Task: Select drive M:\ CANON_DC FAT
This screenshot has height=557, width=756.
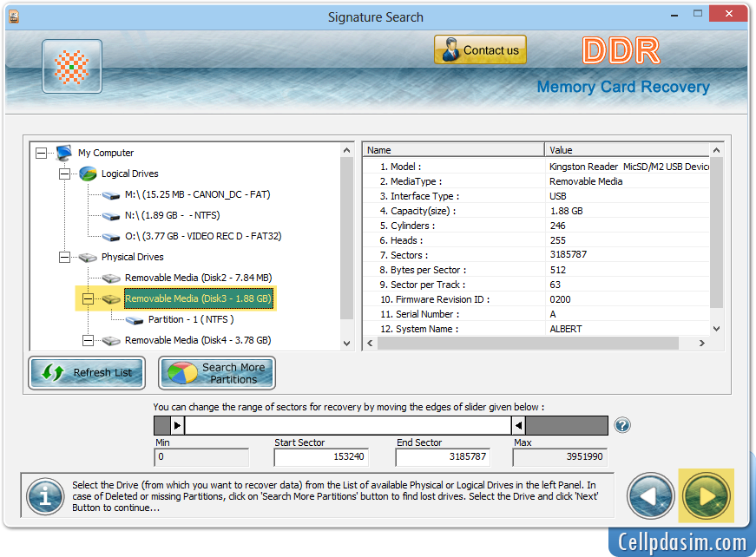Action: [197, 194]
